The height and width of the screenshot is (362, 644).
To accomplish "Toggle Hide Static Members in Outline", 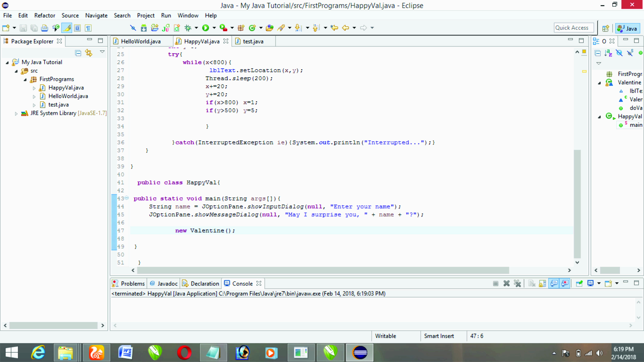I will [630, 53].
